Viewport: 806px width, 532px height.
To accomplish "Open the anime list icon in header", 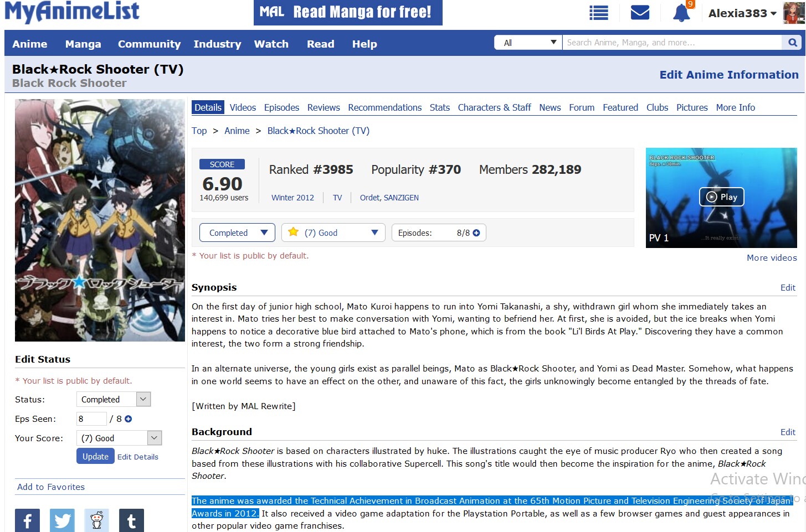I will 598,13.
